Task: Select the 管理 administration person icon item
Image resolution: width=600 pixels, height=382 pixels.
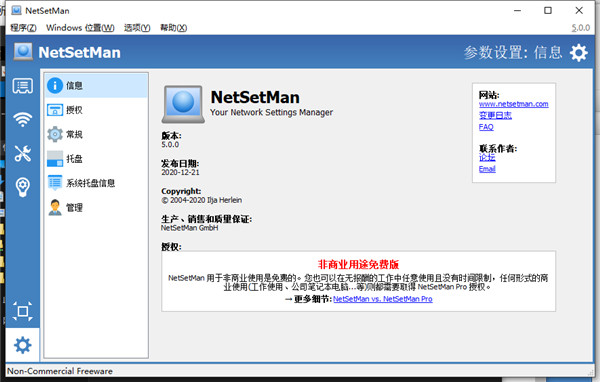Action: click(x=55, y=207)
